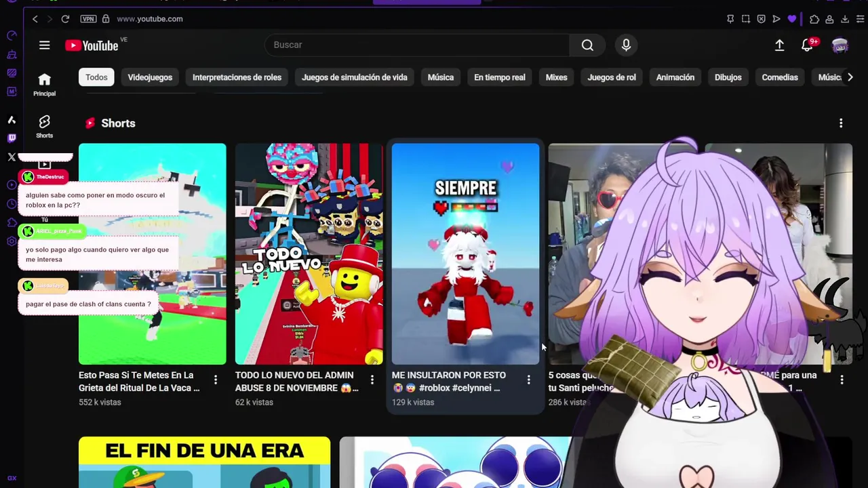This screenshot has width=868, height=488.
Task: Open notifications bell with 9+ badge
Action: (807, 45)
